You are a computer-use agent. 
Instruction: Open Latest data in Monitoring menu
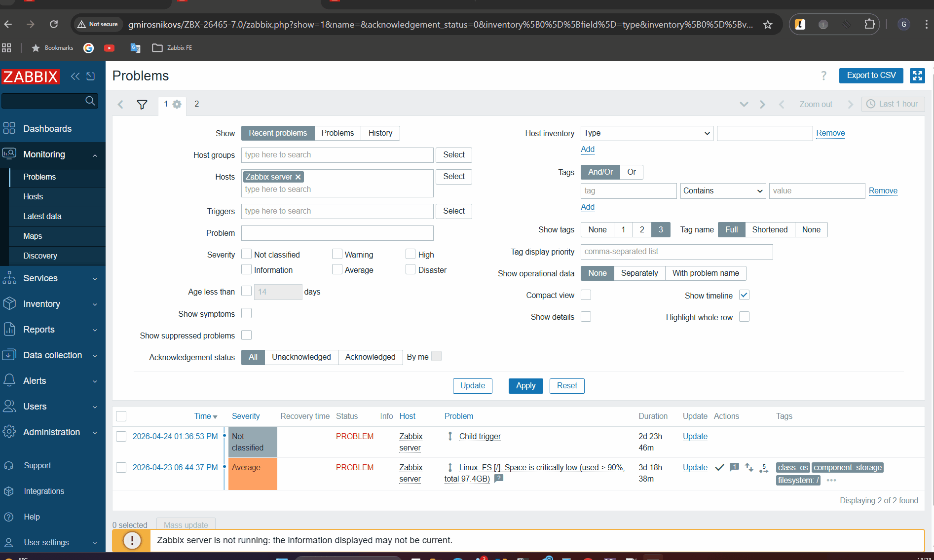click(42, 216)
